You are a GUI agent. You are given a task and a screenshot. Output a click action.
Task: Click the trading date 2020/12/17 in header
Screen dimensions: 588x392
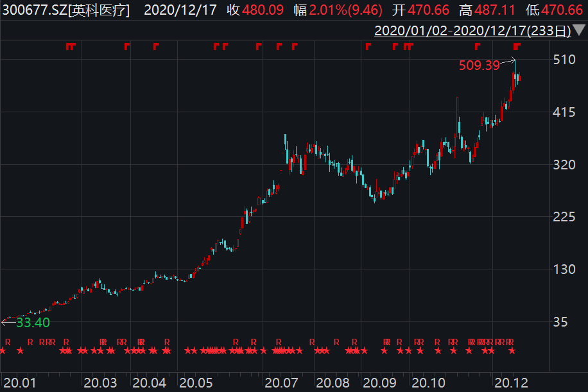[176, 10]
